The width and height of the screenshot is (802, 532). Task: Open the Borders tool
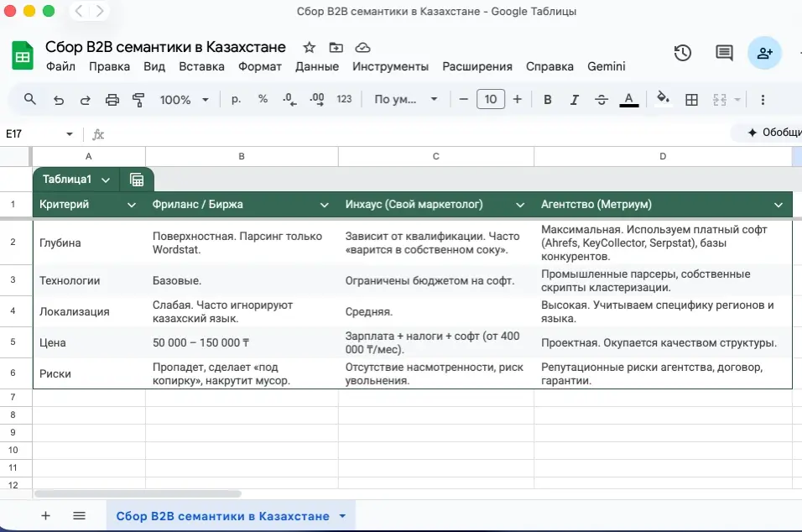point(691,100)
